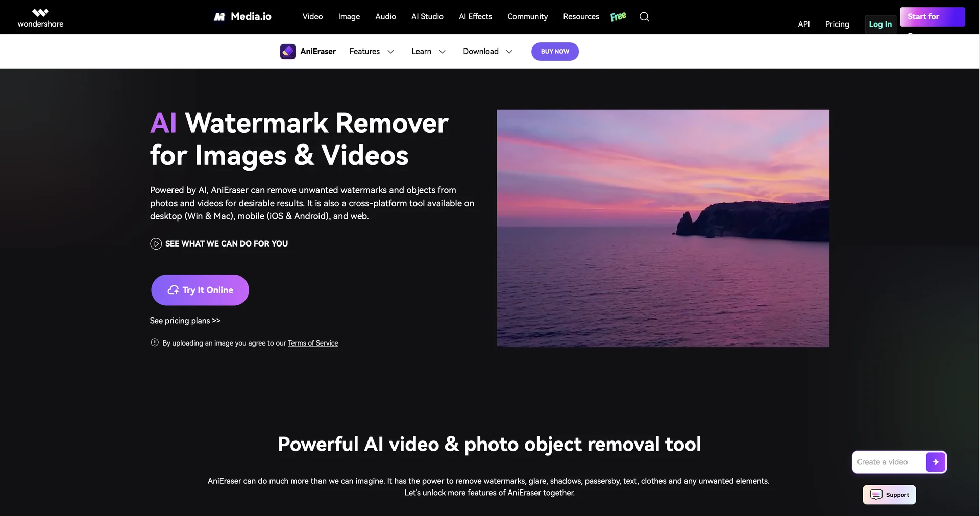The width and height of the screenshot is (980, 516).
Task: Click the AniEraser app icon
Action: pyautogui.click(x=287, y=52)
